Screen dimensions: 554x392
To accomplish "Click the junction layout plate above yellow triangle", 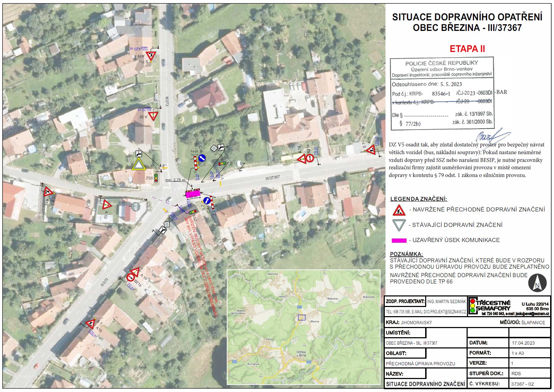I will point(139,153).
